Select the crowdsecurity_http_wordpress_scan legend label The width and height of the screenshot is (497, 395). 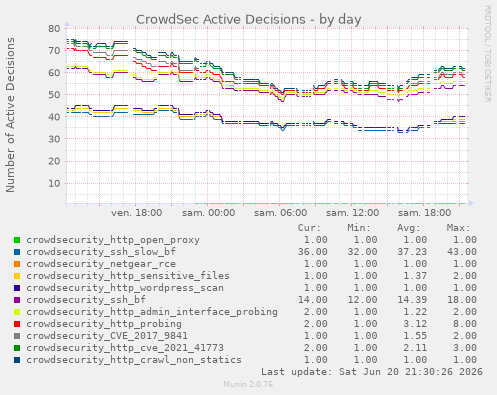125,288
